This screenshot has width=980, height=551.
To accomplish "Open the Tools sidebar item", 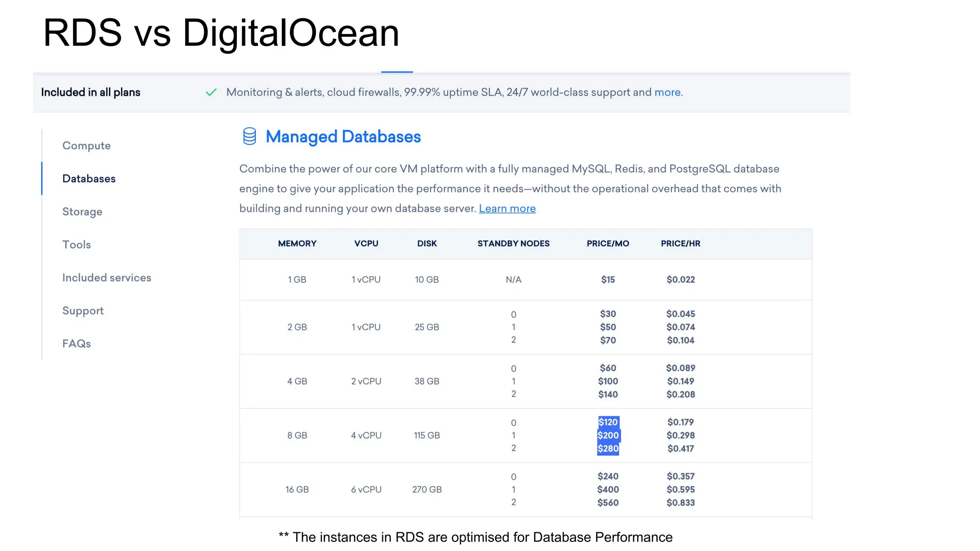I will point(77,244).
